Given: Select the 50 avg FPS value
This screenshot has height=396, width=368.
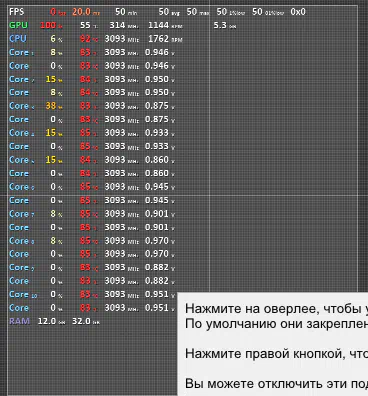Looking at the screenshot, I should tap(169, 12).
